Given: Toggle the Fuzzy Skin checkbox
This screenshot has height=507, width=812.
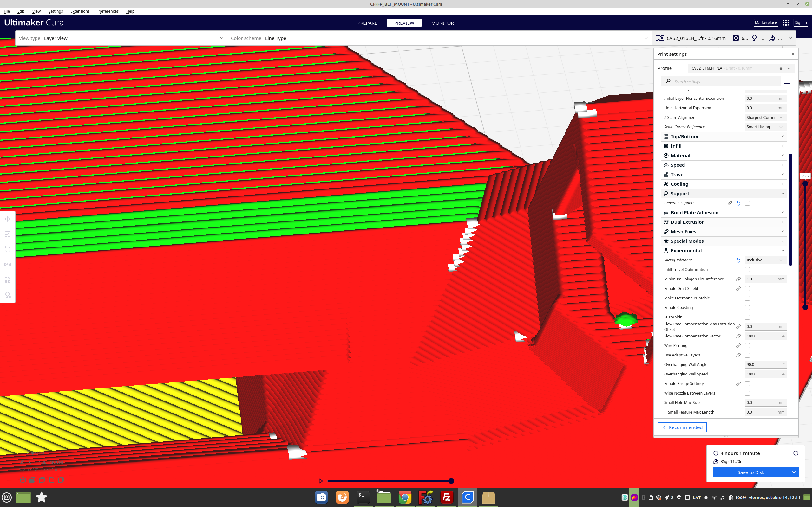Looking at the screenshot, I should [747, 317].
